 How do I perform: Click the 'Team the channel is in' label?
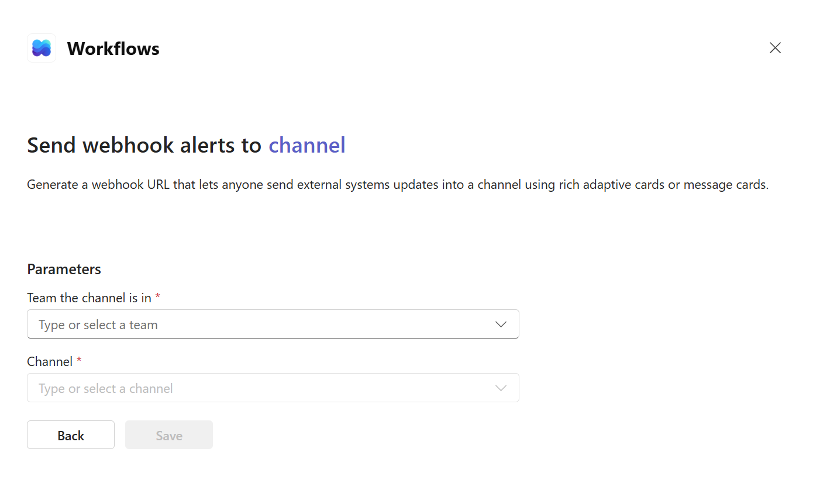coord(89,298)
